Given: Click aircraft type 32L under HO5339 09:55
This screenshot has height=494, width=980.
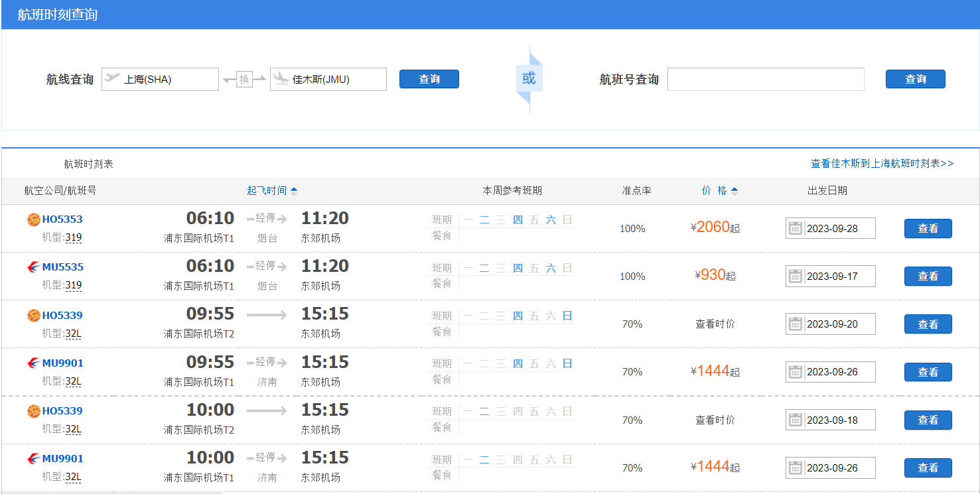Looking at the screenshot, I should click(73, 334).
